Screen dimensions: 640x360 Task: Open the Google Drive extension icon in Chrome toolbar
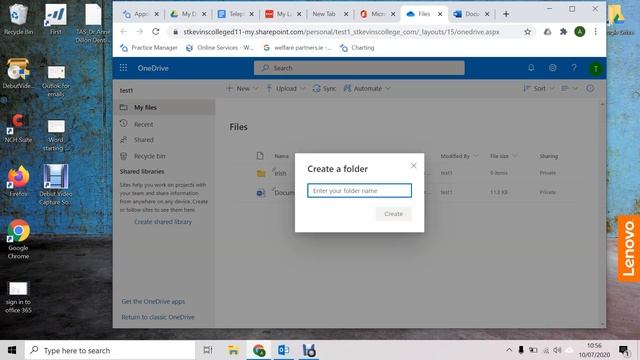[x=547, y=31]
